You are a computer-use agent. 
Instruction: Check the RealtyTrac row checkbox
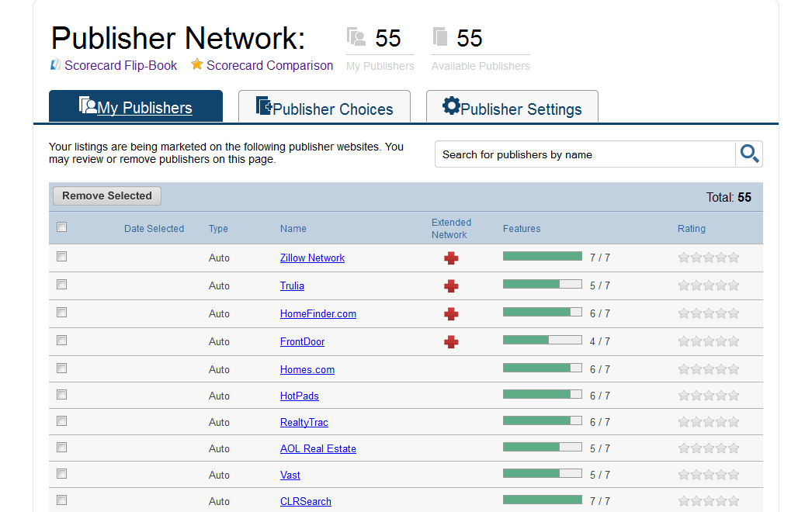point(61,421)
